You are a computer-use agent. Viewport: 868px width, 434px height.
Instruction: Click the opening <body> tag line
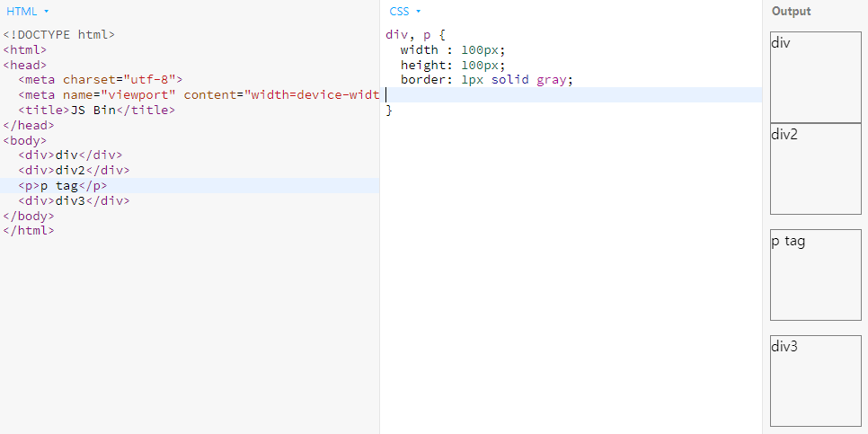pyautogui.click(x=25, y=140)
